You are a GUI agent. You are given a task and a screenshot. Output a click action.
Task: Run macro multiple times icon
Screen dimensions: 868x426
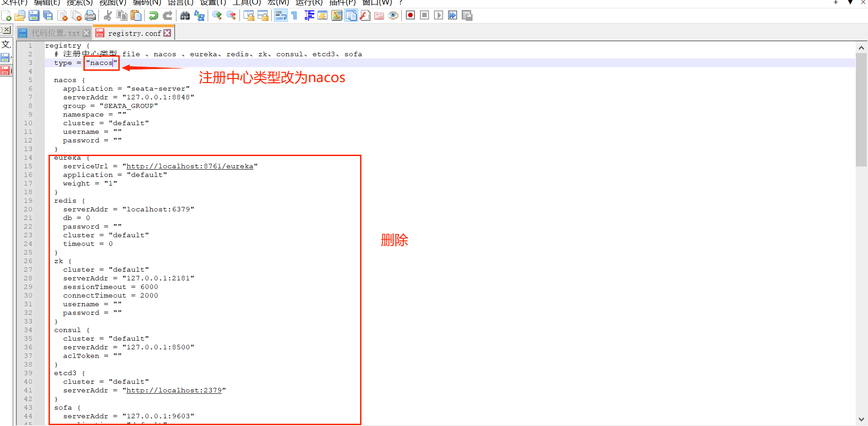pyautogui.click(x=453, y=15)
